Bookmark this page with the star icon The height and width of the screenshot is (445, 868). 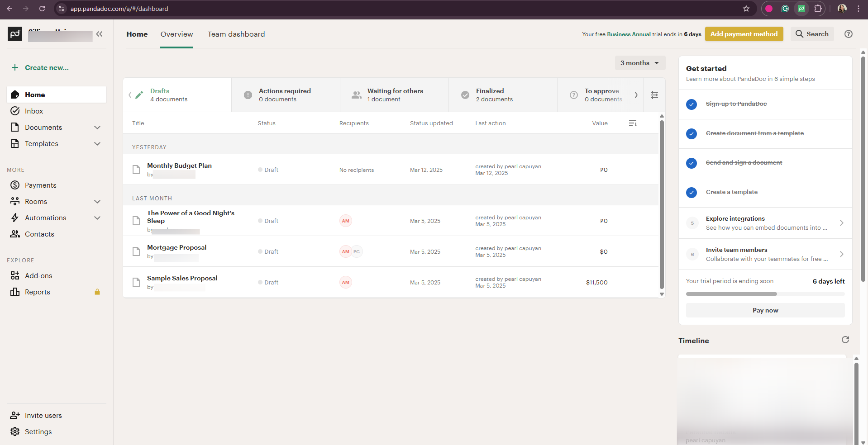point(746,9)
